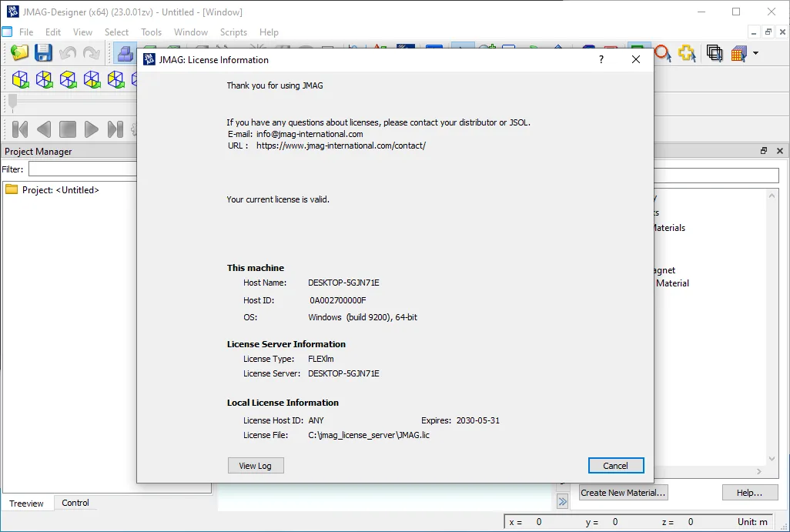Click the leftmost yellow view cube icon
Image resolution: width=790 pixels, height=532 pixels.
pyautogui.click(x=20, y=79)
